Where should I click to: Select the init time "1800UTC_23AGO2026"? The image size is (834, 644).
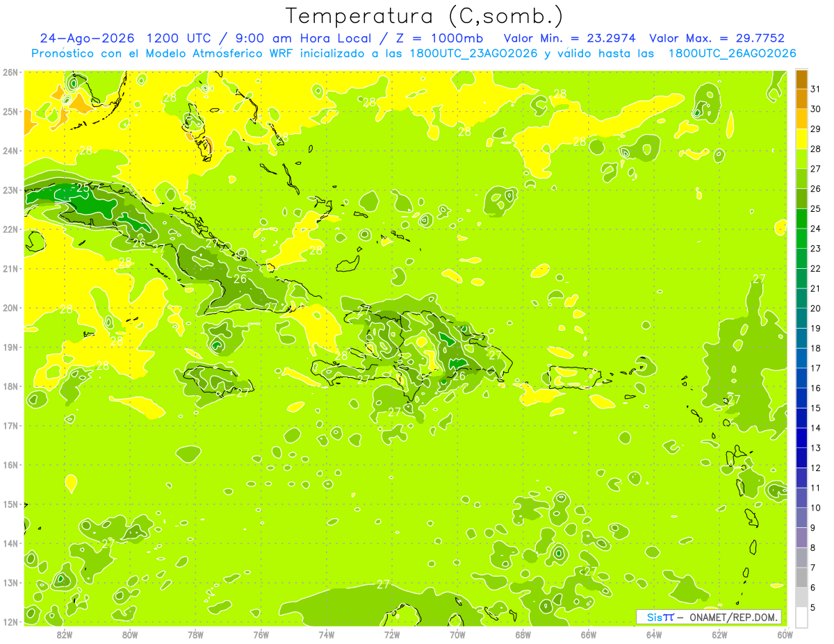(473, 53)
